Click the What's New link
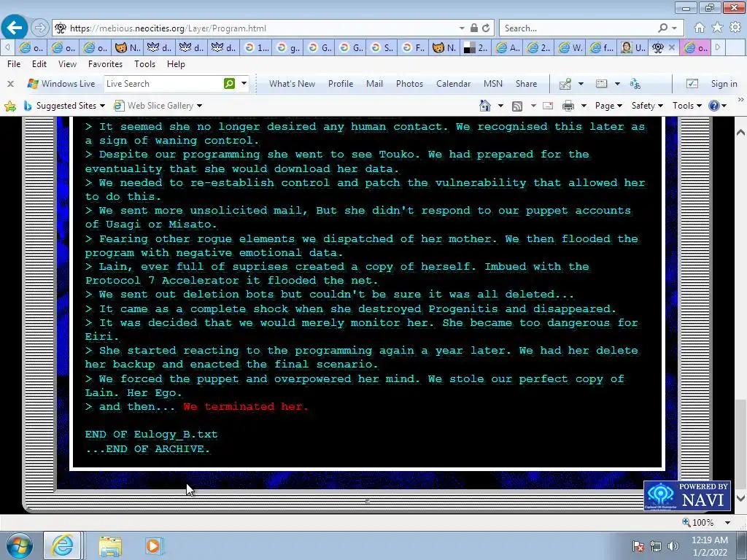747x560 pixels. pyautogui.click(x=292, y=84)
